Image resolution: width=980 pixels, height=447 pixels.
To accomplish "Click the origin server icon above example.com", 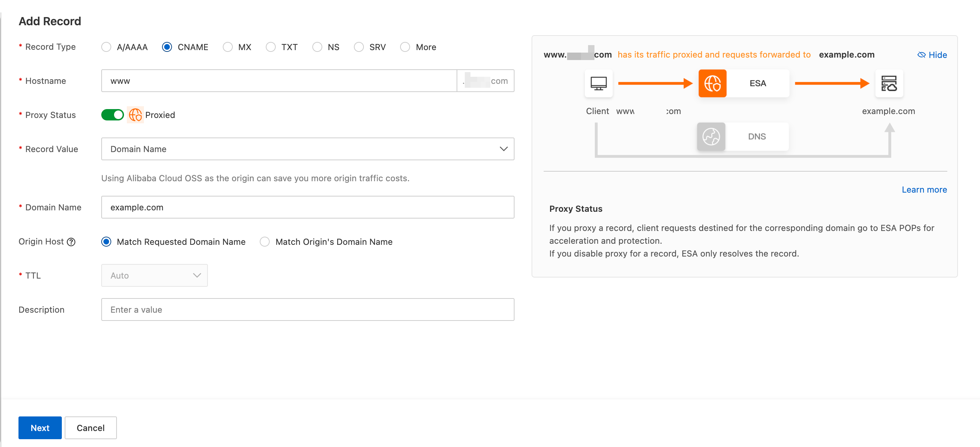I will point(889,83).
